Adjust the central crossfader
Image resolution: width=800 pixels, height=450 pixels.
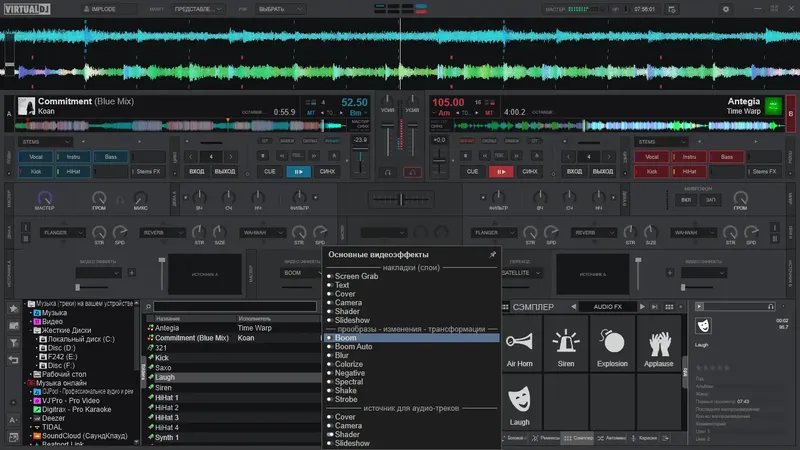point(401,199)
